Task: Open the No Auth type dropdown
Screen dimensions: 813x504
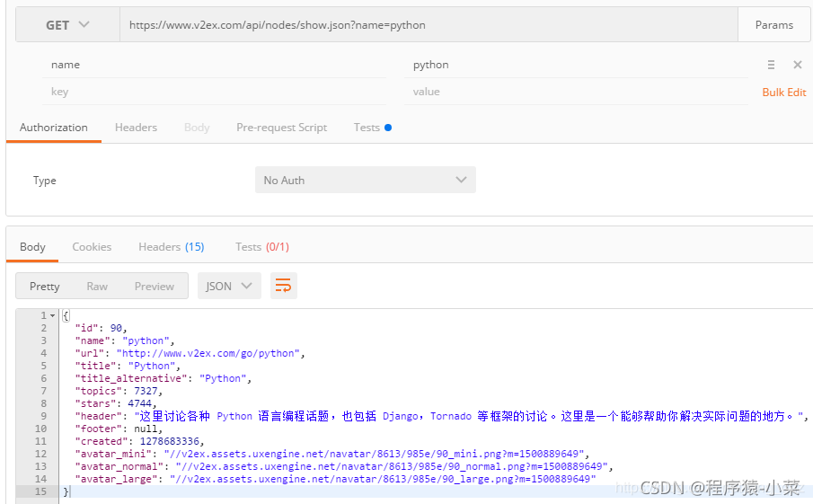Action: (365, 180)
